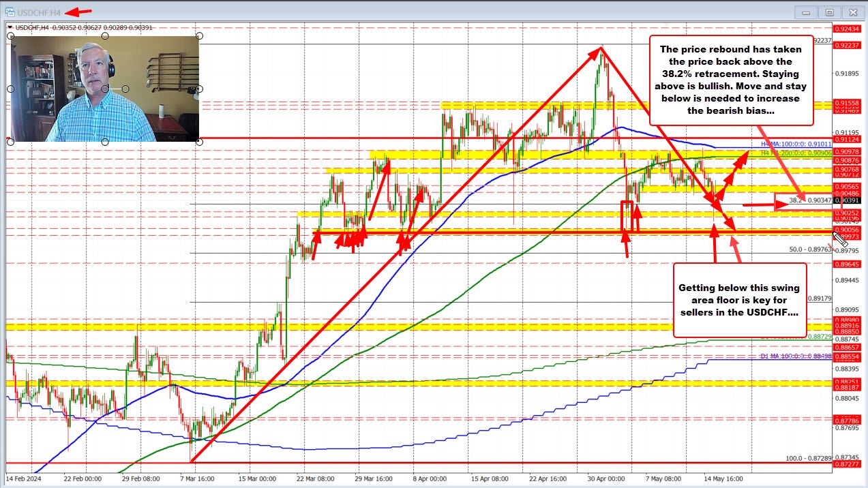Close the USDCHF,H4 chart window
This screenshot has height=488, width=868.
(850, 12)
